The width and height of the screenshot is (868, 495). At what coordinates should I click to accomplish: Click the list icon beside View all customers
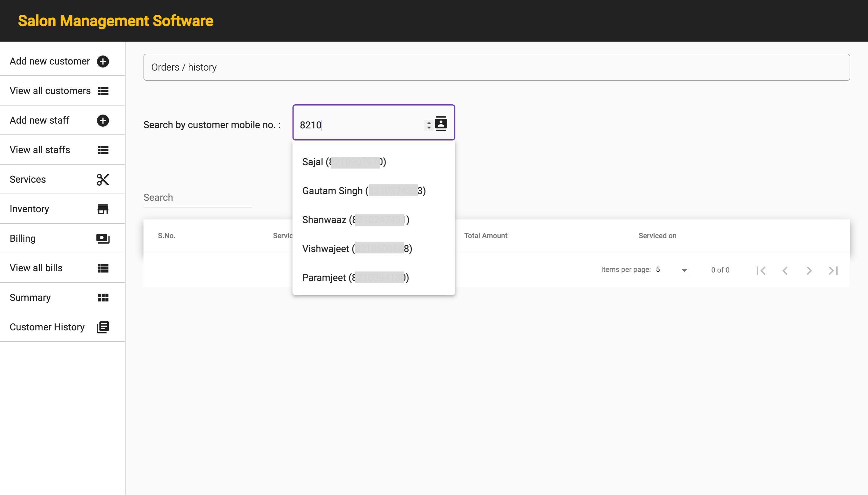click(103, 91)
